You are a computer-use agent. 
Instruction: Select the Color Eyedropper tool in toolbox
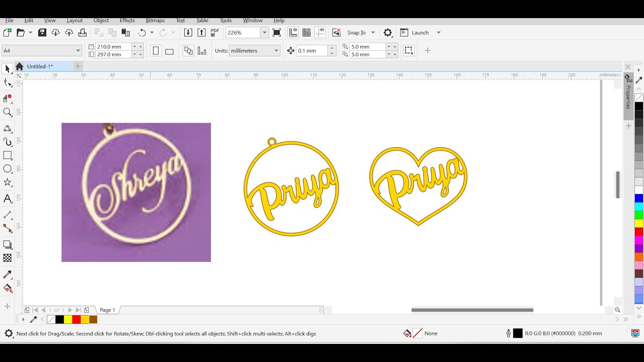click(x=7, y=275)
